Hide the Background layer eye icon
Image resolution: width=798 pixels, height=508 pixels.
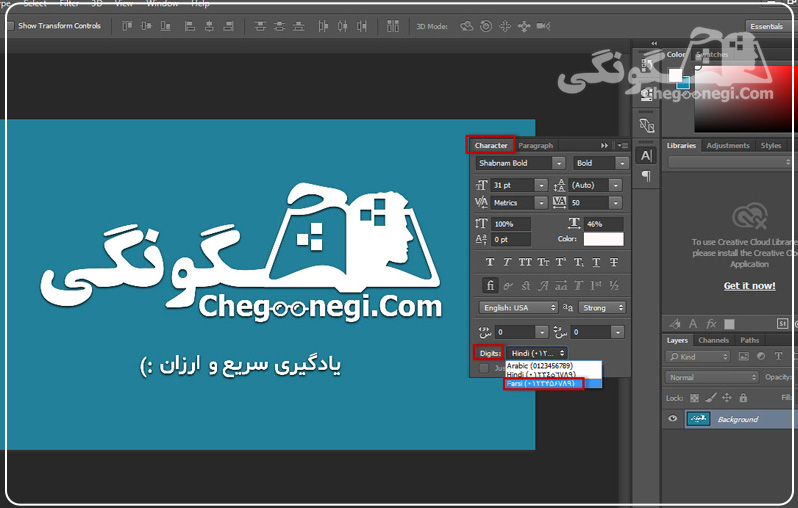click(673, 418)
